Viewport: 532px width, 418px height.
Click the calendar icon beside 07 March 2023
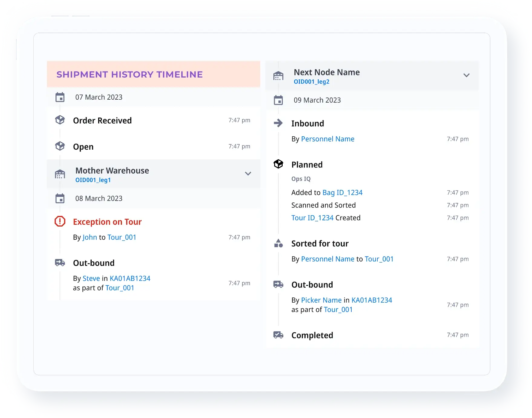click(60, 97)
